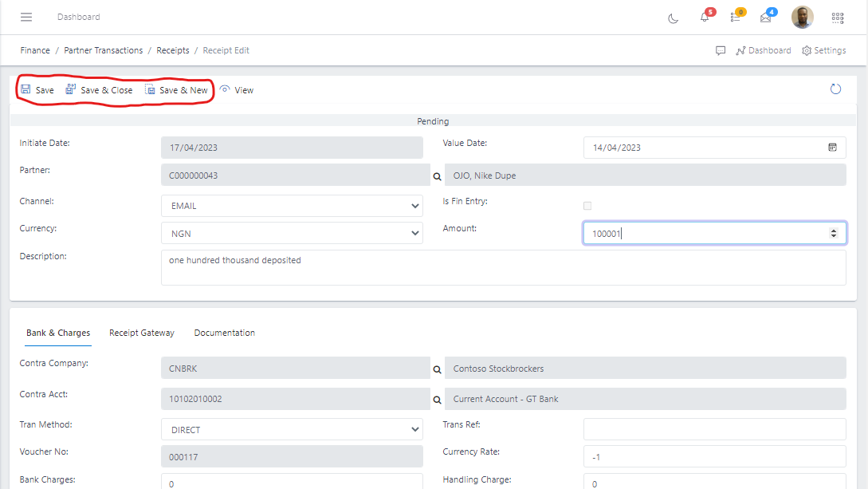Open Contra Acct lookup search icon
The width and height of the screenshot is (868, 489).
437,399
